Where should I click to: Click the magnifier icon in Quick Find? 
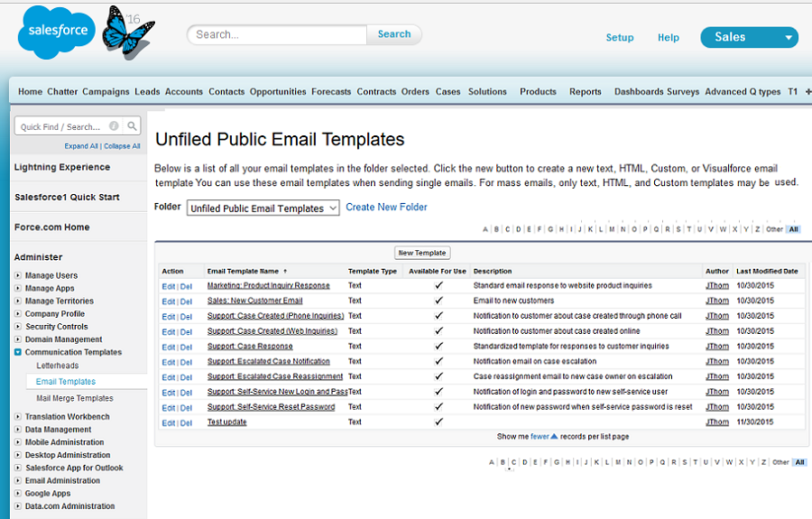coord(132,125)
